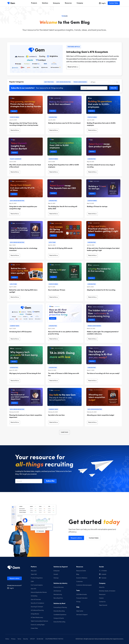Open the 'Stop guessing, start hiring' article thumbnail
The height and width of the screenshot is (644, 129).
[26, 105]
